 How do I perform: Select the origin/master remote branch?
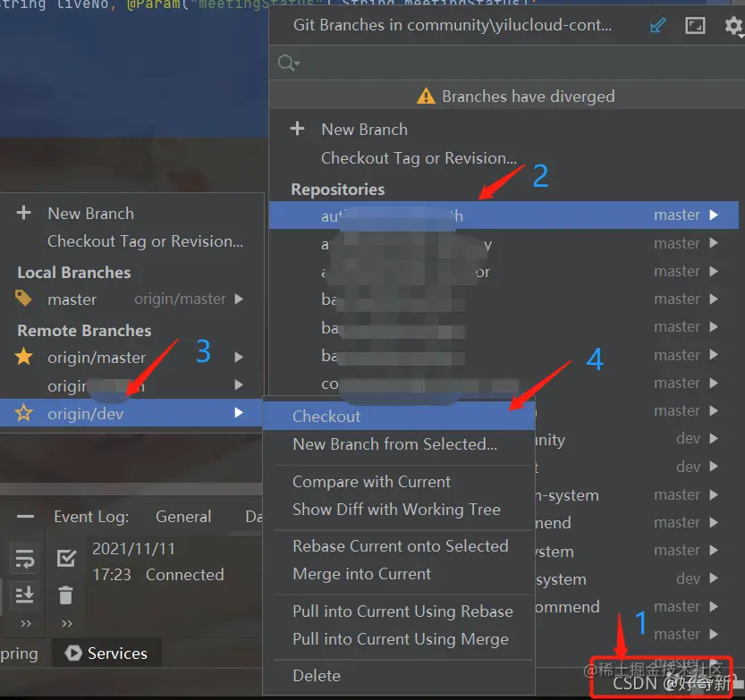(x=131, y=357)
